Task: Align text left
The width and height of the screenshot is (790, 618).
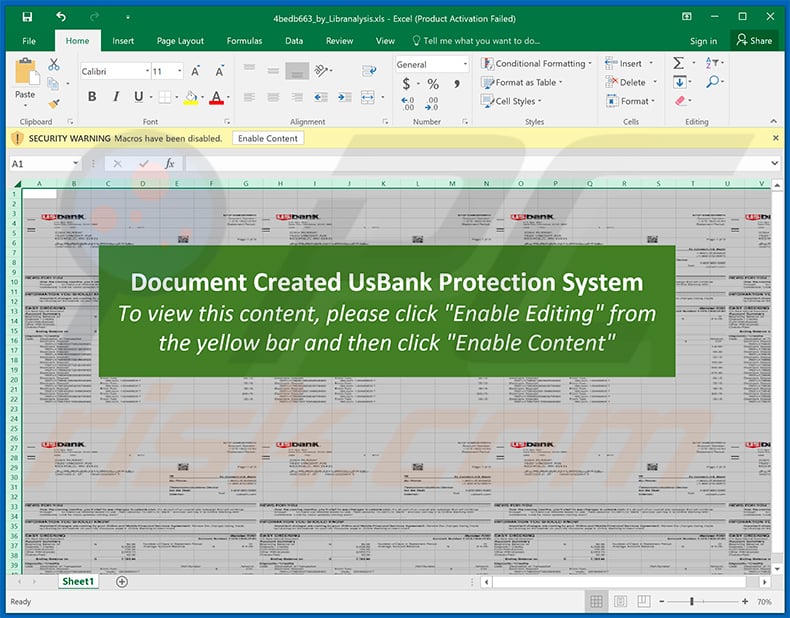Action: pyautogui.click(x=249, y=97)
